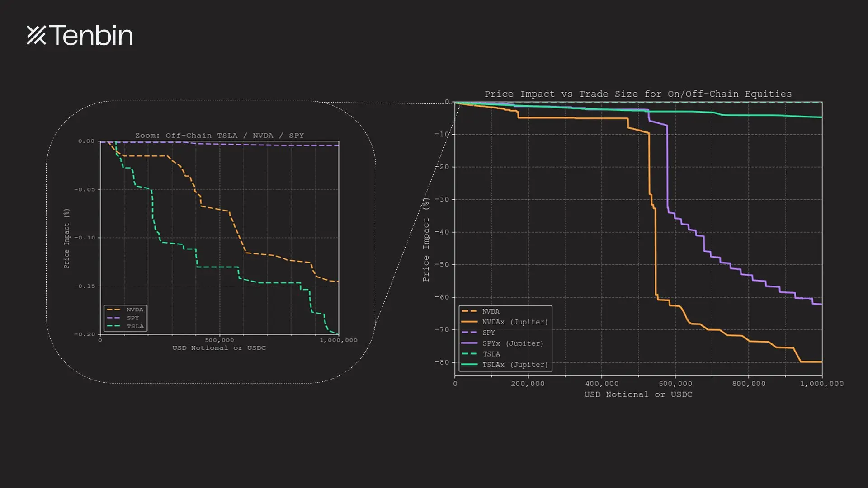Click the zoom chart title 'Off-Chain TSLA / NVDA / SPY'
Viewport: 868px width, 488px height.
coord(219,136)
